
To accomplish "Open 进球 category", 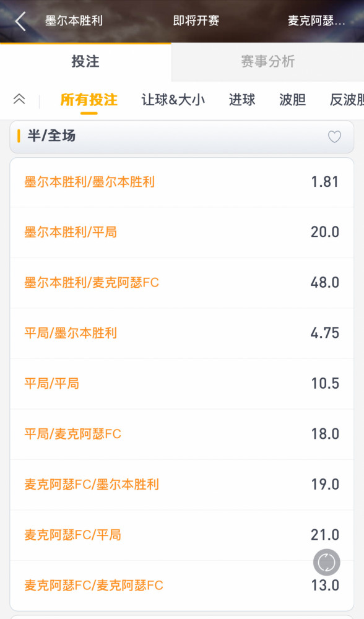I will (x=242, y=100).
